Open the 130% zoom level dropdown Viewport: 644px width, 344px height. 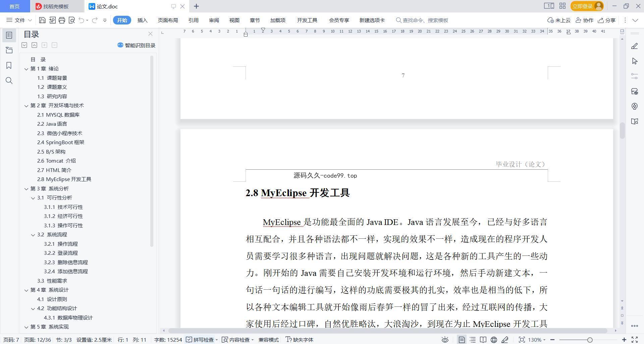(x=537, y=340)
